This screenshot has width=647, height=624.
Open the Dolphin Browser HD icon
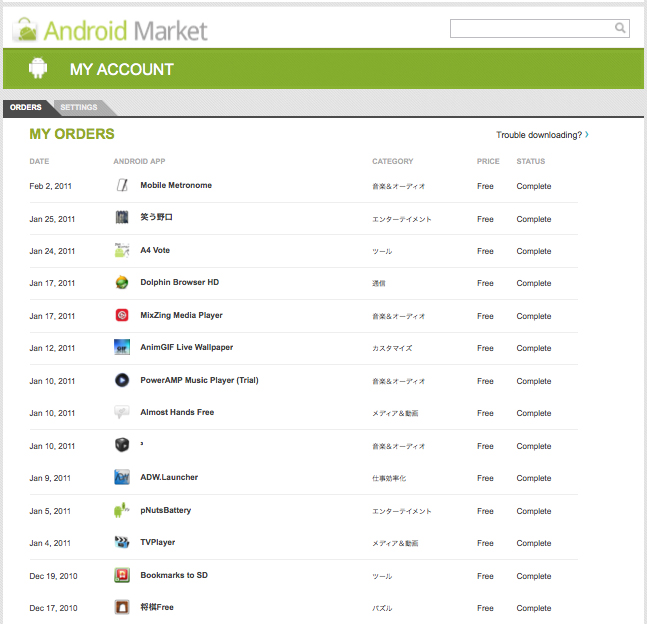[122, 283]
